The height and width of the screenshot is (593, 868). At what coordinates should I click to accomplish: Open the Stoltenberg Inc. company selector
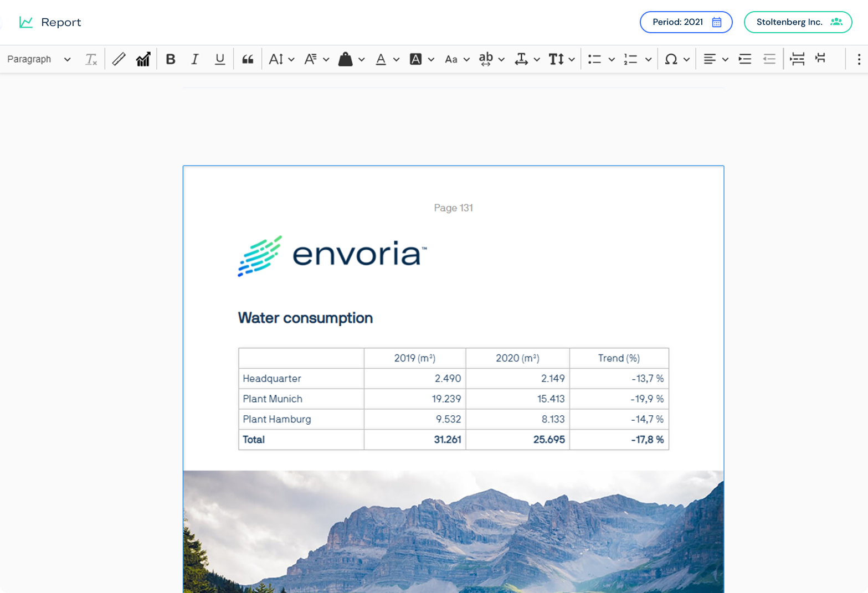(x=798, y=22)
